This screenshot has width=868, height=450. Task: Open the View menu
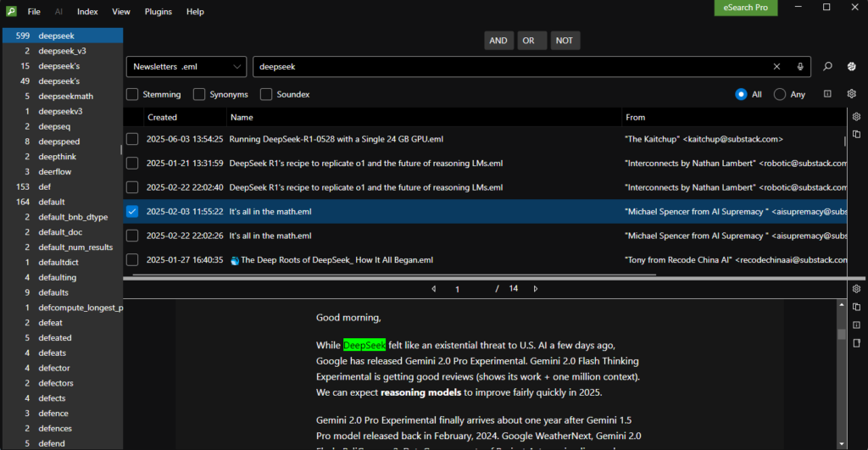(120, 11)
